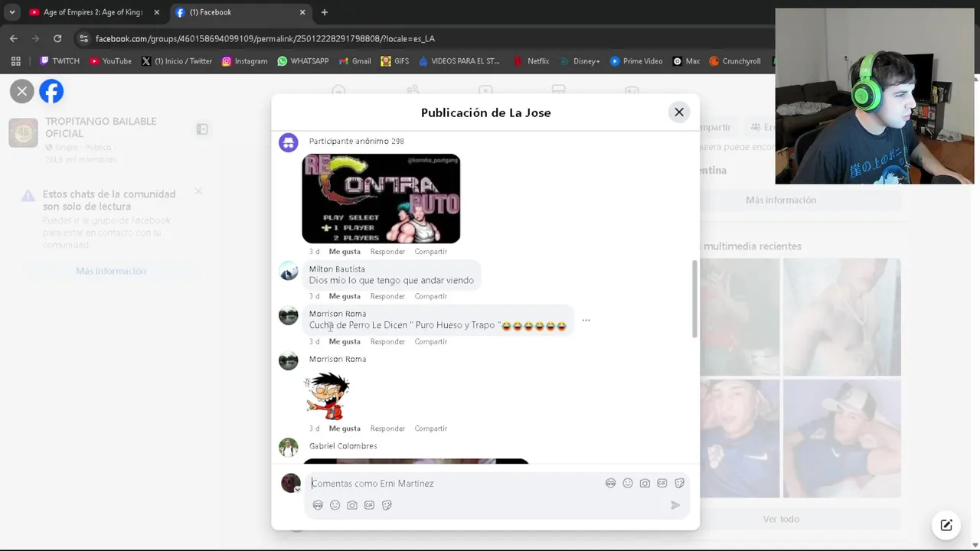
Task: Click 'Más información' in right group panel
Action: [781, 200]
